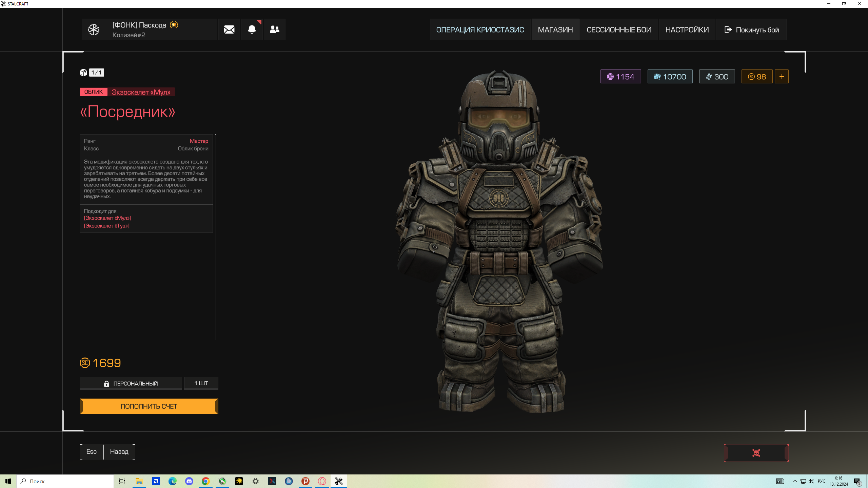Click the purple currency balance 1154
Screen dimensions: 868x488
(621, 77)
